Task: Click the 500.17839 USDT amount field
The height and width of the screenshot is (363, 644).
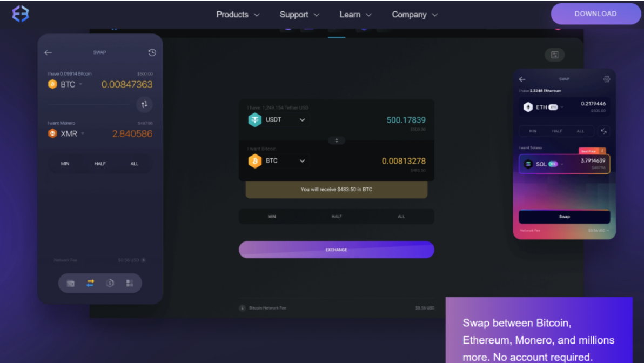Action: (406, 120)
